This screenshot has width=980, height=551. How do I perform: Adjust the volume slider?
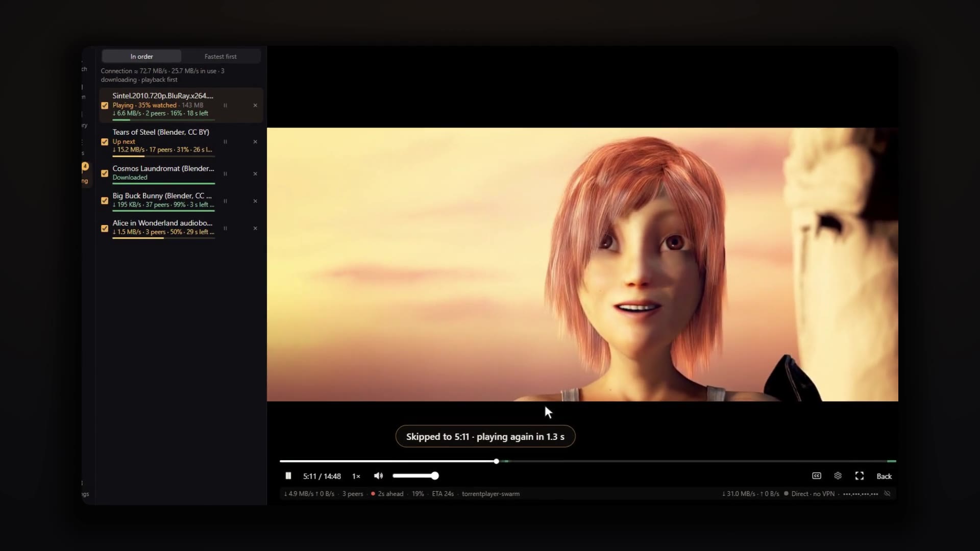pos(415,476)
